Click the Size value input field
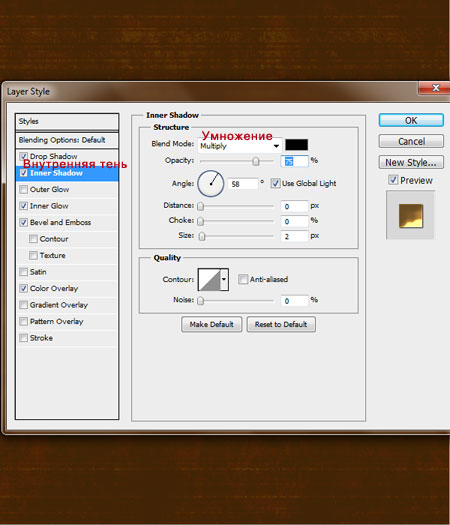 pyautogui.click(x=294, y=236)
